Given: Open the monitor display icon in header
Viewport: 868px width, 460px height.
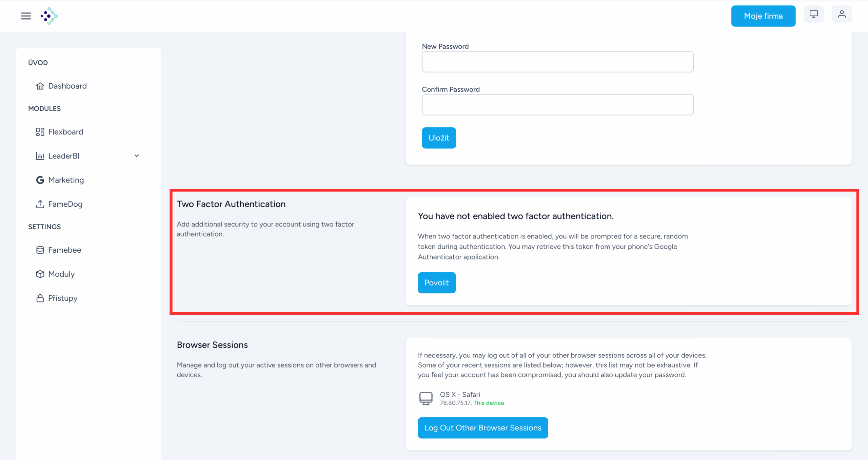Looking at the screenshot, I should pyautogui.click(x=813, y=14).
